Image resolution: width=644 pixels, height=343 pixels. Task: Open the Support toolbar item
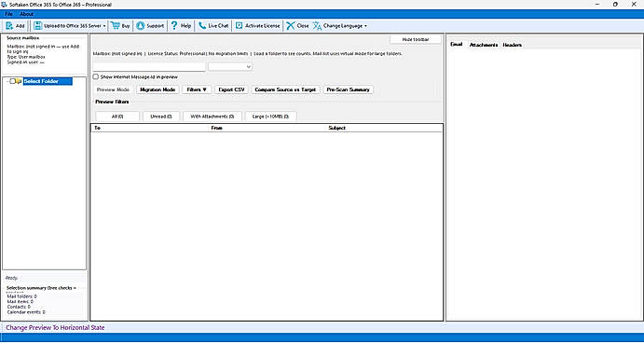pos(150,26)
